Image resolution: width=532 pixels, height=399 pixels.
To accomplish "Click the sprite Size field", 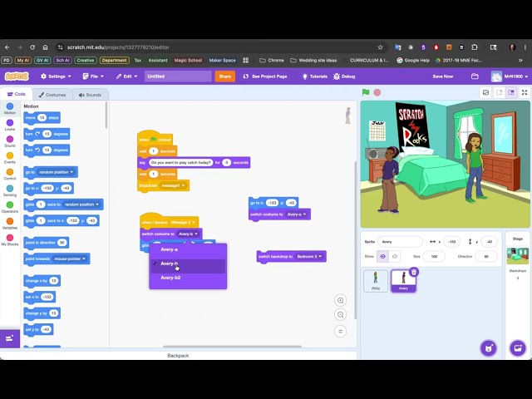I will (434, 257).
